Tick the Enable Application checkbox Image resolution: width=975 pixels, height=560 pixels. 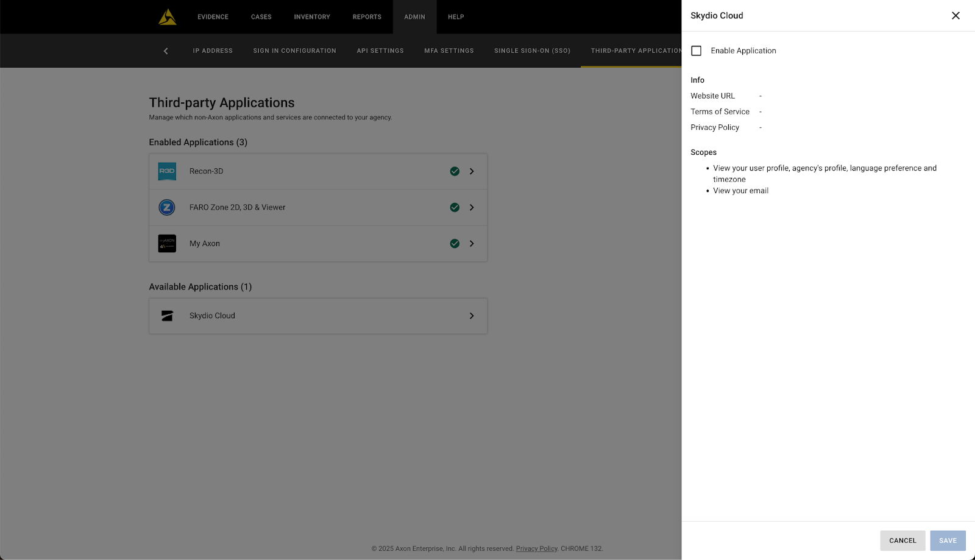pyautogui.click(x=697, y=51)
